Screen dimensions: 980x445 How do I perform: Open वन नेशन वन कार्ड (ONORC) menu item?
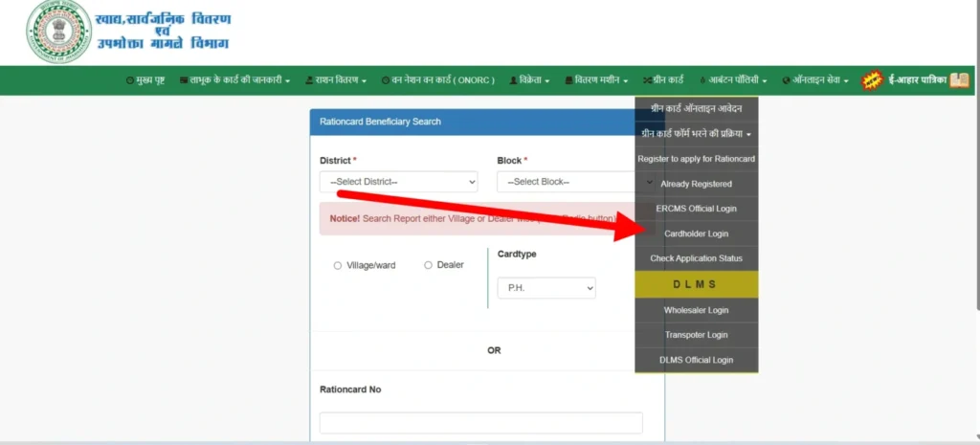pos(438,80)
